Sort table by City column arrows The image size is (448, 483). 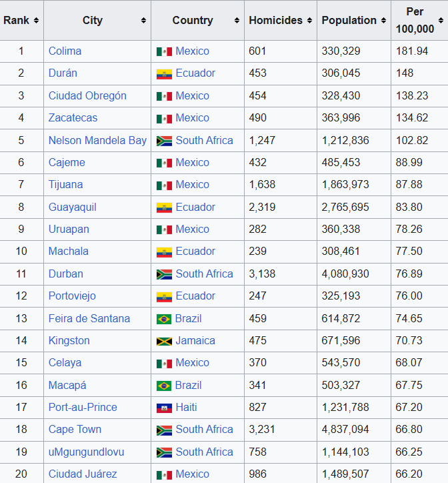tap(143, 20)
